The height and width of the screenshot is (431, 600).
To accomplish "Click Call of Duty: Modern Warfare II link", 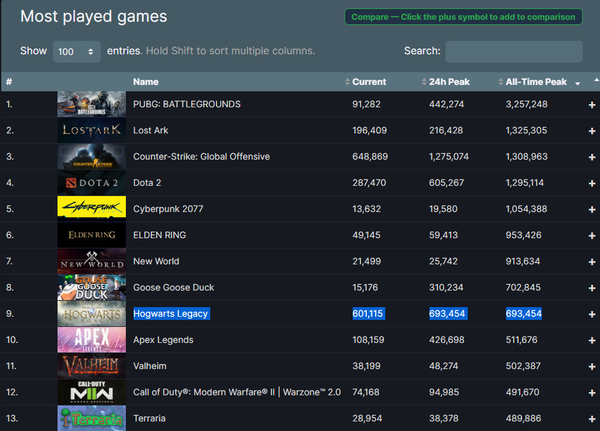I will pos(237,392).
